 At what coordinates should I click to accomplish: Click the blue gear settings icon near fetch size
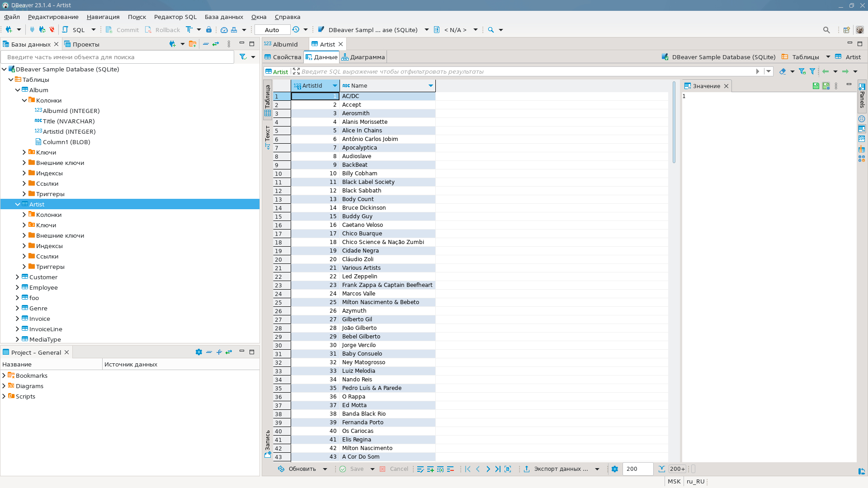(615, 469)
